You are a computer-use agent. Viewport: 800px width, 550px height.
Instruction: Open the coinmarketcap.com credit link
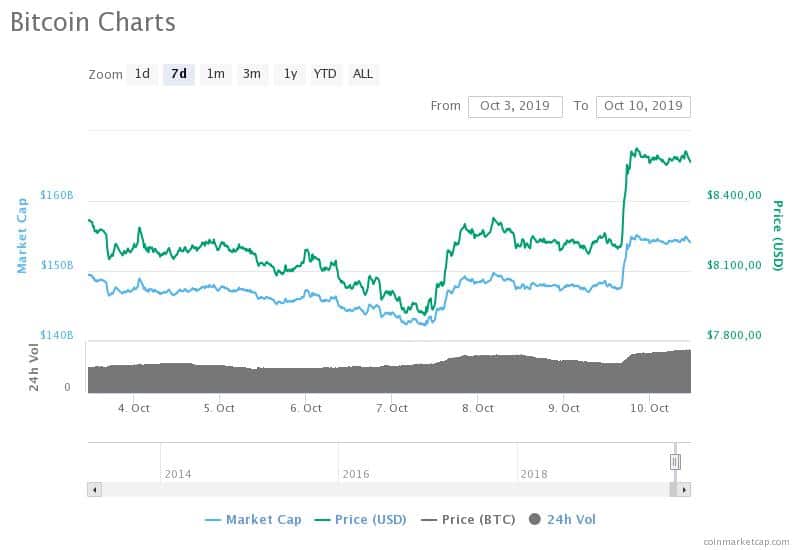tap(746, 542)
